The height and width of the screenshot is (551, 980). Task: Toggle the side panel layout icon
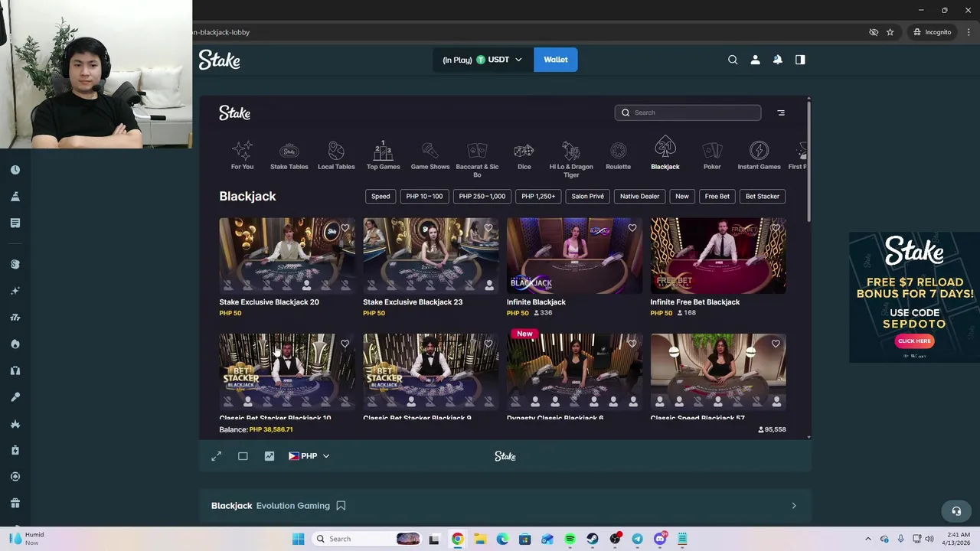point(800,60)
